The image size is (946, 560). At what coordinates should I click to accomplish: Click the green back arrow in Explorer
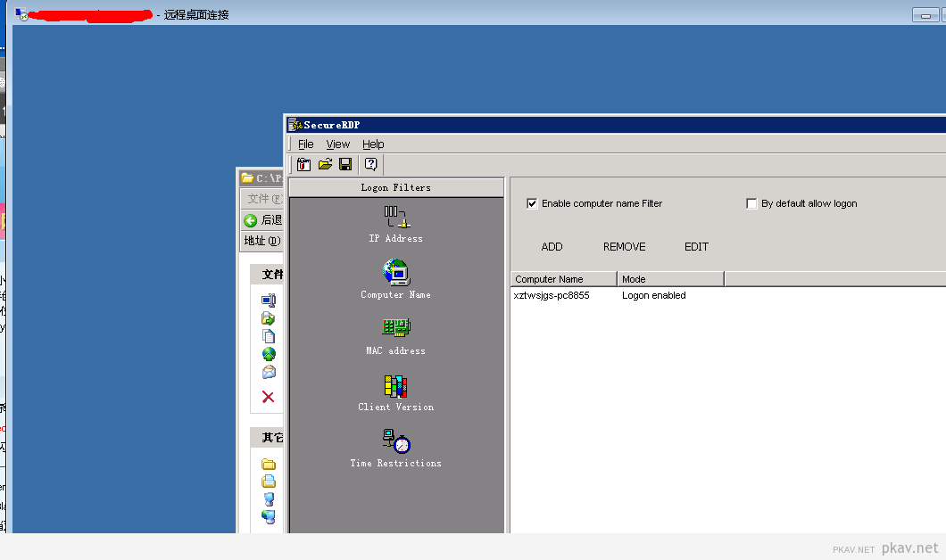click(x=251, y=220)
